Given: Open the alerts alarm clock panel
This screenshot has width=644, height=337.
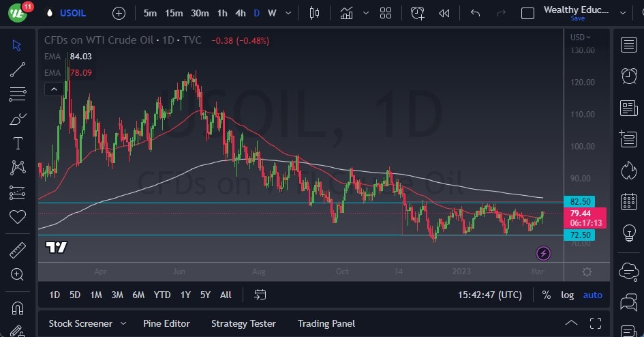Looking at the screenshot, I should (x=629, y=76).
